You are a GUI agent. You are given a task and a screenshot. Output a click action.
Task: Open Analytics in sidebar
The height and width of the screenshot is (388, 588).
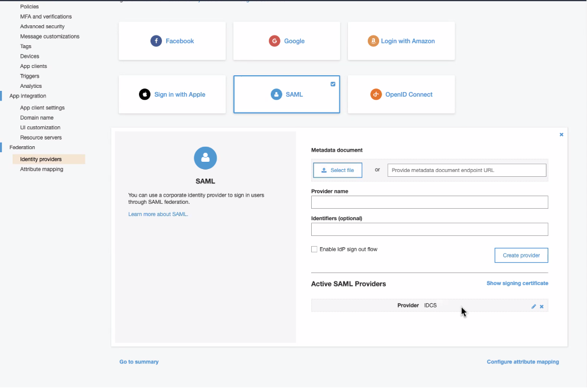[x=31, y=86]
